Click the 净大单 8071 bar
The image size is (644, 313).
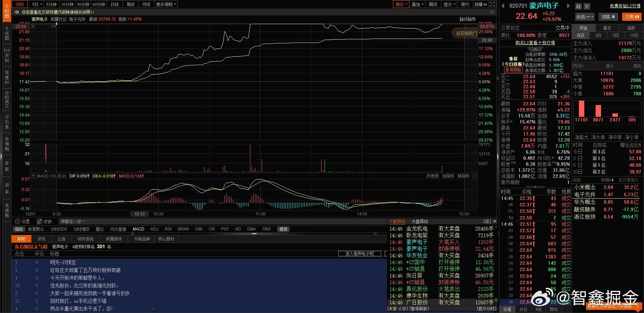click(598, 111)
